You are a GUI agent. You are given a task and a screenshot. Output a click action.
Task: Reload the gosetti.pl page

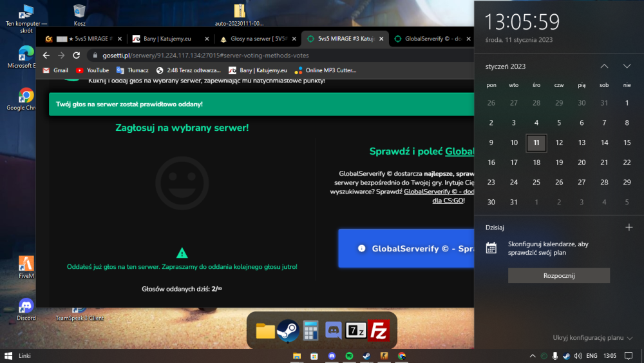click(x=77, y=55)
